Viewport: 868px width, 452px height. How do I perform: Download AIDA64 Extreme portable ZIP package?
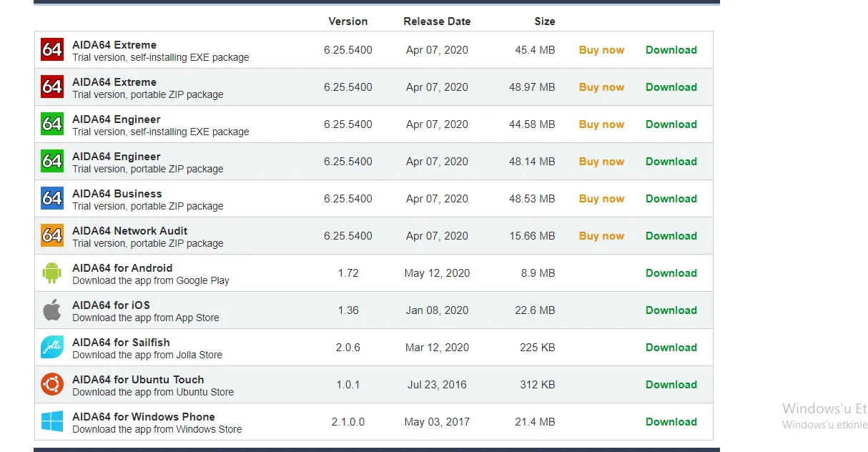(671, 87)
